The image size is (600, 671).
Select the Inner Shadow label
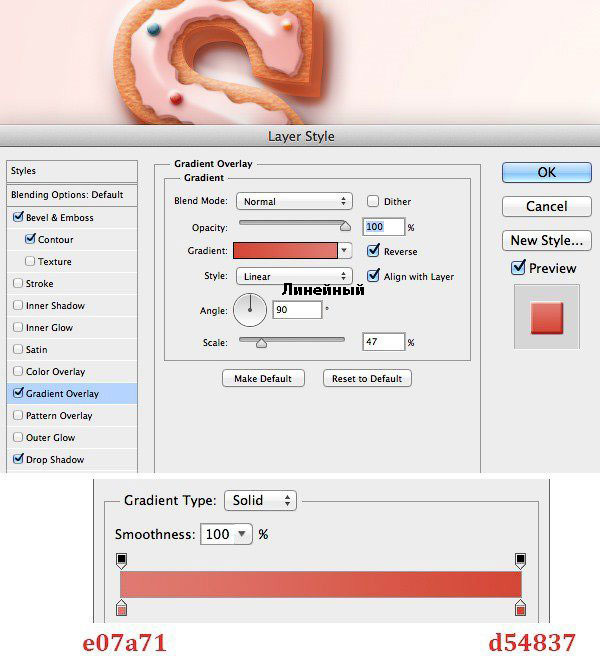pyautogui.click(x=55, y=306)
